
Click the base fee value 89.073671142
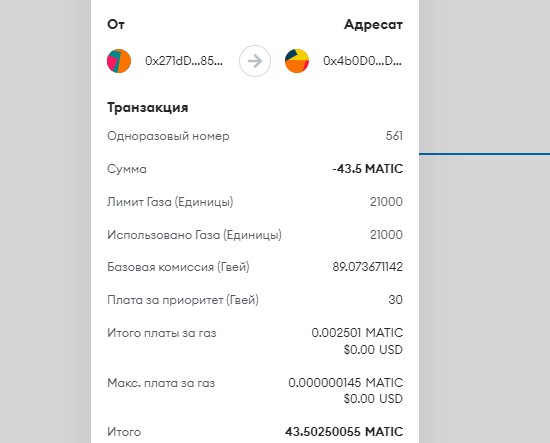click(368, 267)
